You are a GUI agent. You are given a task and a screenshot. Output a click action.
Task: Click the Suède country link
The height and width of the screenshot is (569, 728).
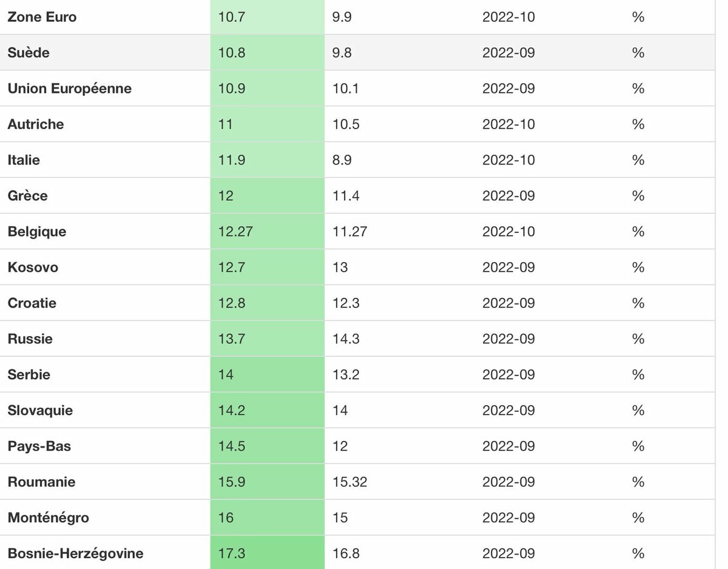(29, 53)
